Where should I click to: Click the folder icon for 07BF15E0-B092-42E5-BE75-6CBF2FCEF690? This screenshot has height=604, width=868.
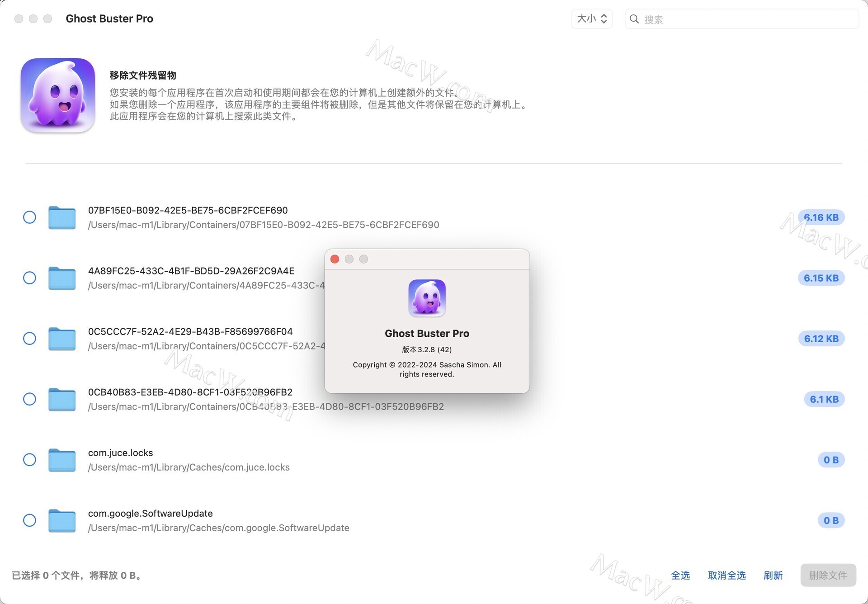coord(62,217)
